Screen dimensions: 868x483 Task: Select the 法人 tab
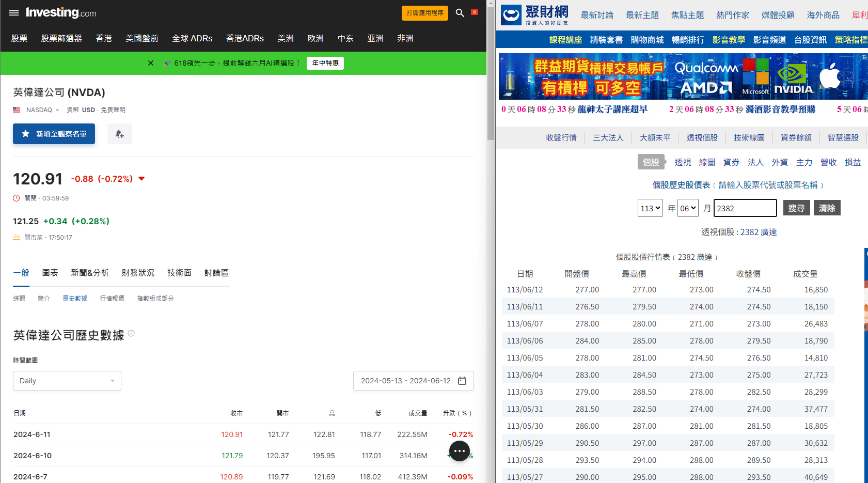(755, 162)
